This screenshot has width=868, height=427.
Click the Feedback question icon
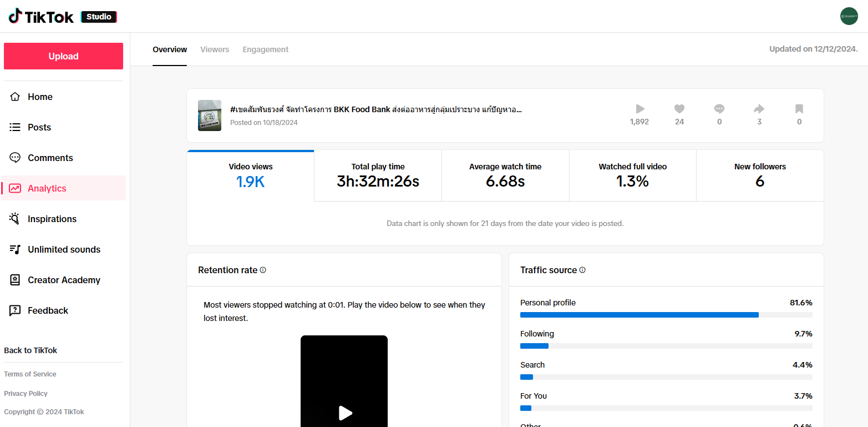pyautogui.click(x=15, y=310)
